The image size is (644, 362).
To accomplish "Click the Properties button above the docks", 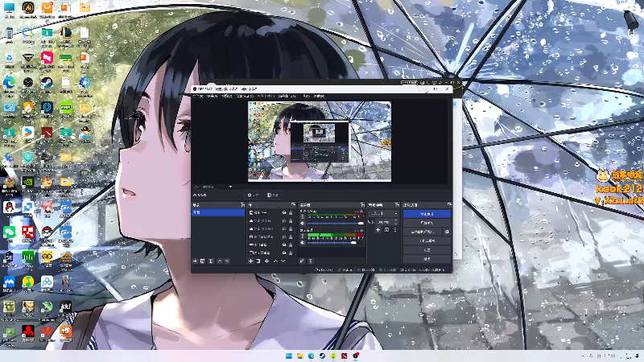I will point(253,195).
